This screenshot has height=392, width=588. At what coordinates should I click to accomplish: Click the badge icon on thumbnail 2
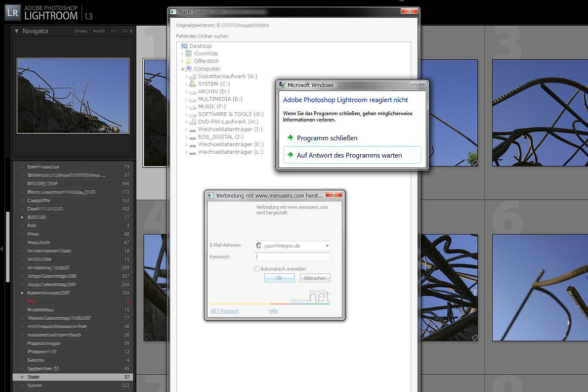pos(474,163)
